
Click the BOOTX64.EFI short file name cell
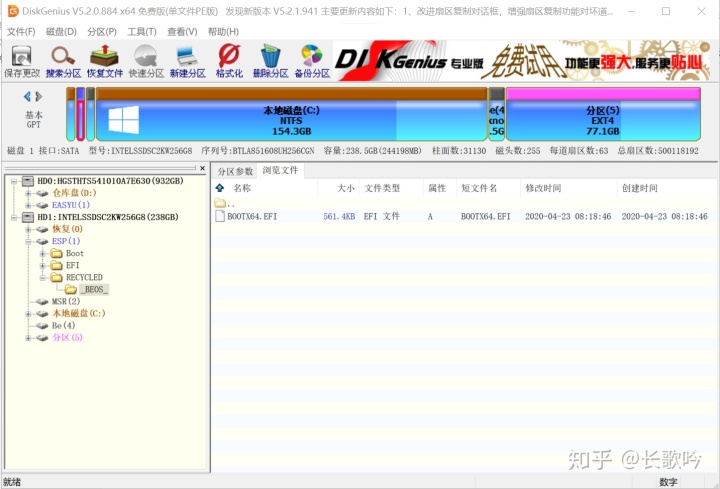[485, 216]
